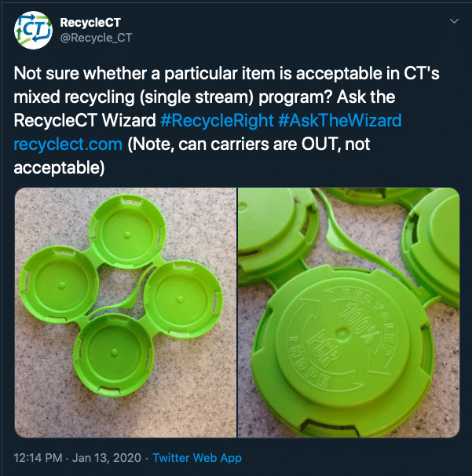View the right photo showing 100% PCR label
The height and width of the screenshot is (476, 472).
[349, 313]
